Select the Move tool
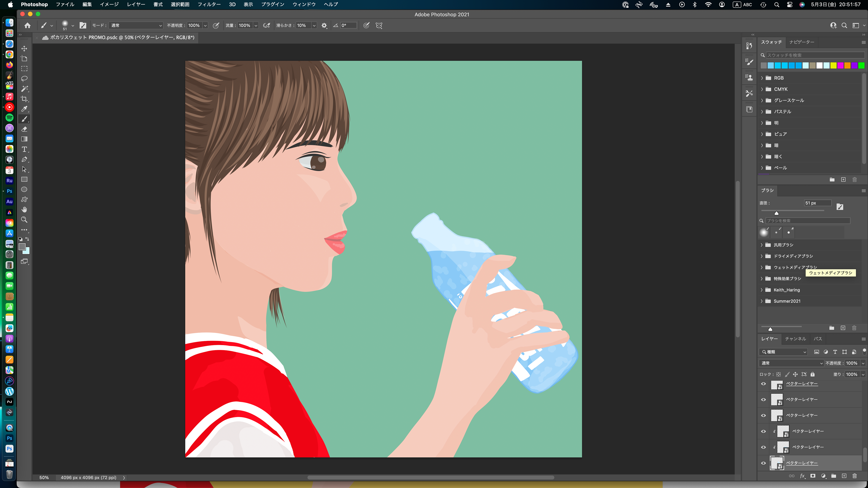 coord(24,49)
